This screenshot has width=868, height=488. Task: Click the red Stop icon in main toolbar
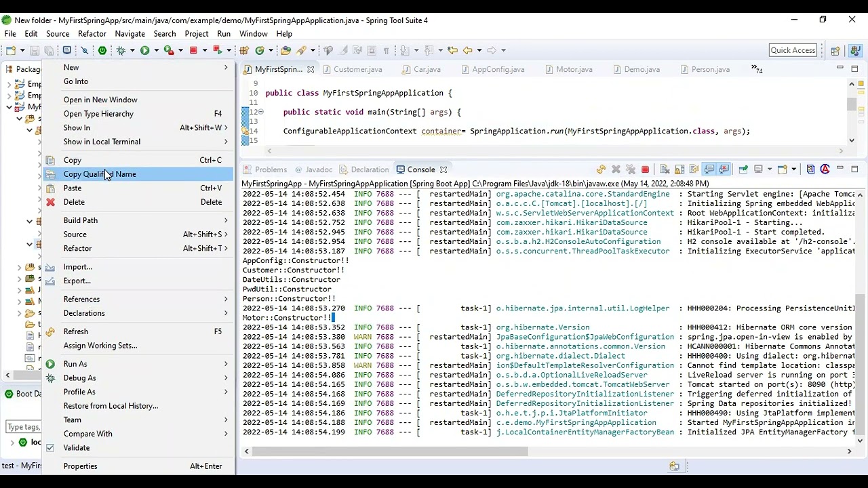(x=194, y=50)
